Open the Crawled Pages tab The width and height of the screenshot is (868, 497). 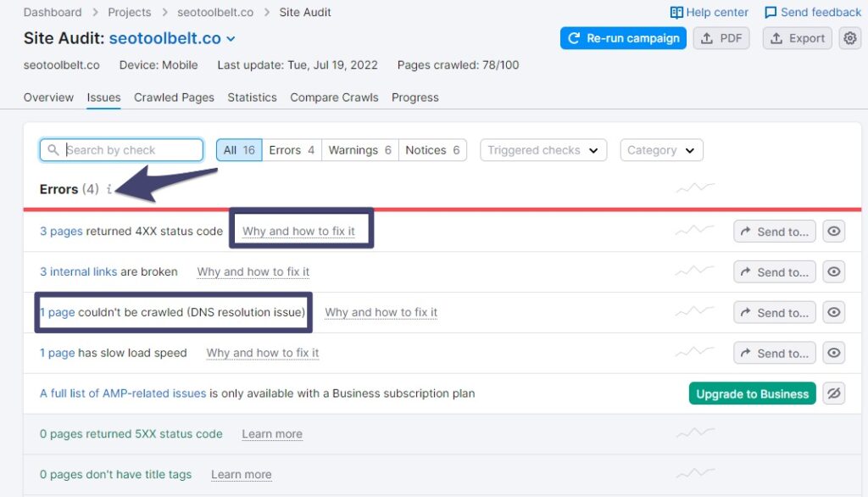[174, 98]
